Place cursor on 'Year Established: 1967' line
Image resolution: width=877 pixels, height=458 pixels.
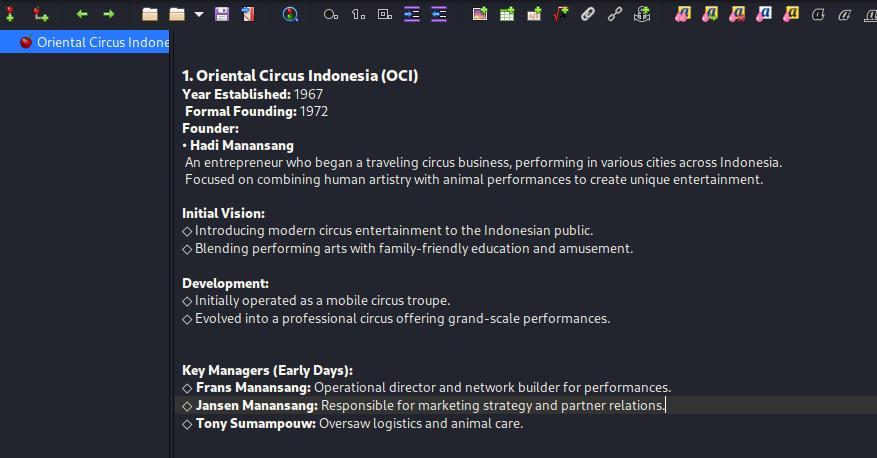point(252,94)
